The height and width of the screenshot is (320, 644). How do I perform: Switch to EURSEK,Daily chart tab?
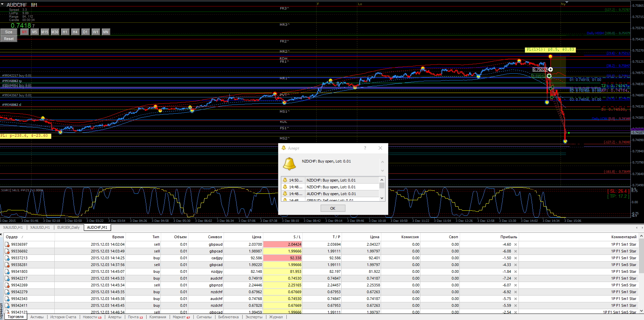[x=69, y=227]
